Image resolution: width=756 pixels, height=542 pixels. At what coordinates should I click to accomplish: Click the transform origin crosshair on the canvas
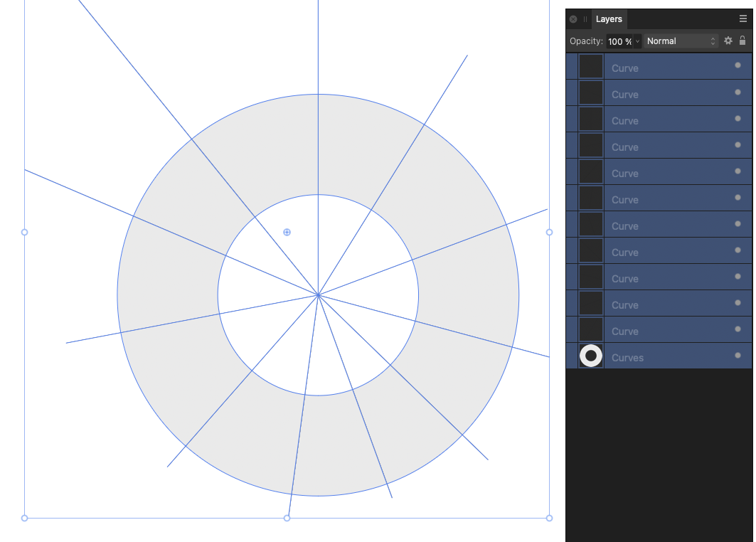coord(287,232)
